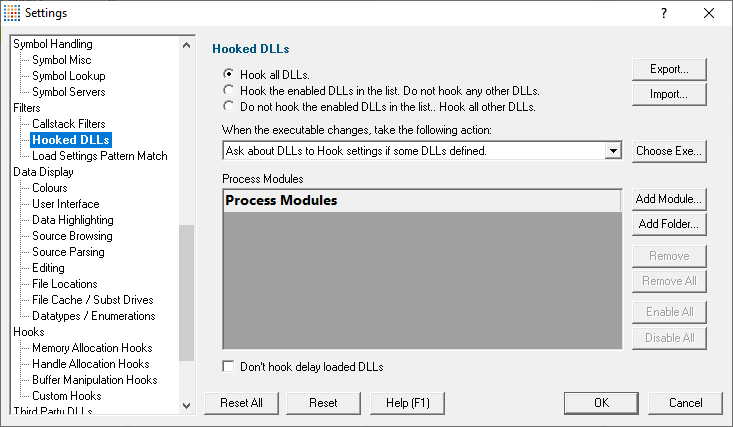Click the settings tree scrollbar thumb
Screen dimensions: 733x427
187,293
